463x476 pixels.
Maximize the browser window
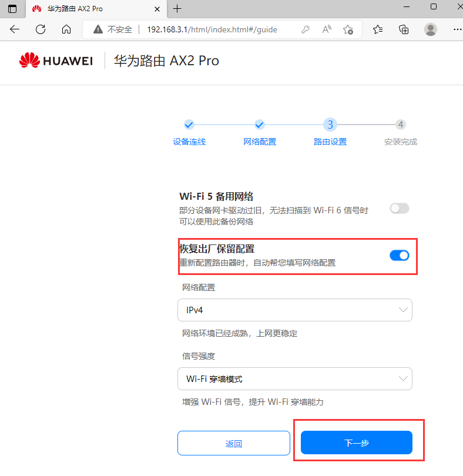434,6
